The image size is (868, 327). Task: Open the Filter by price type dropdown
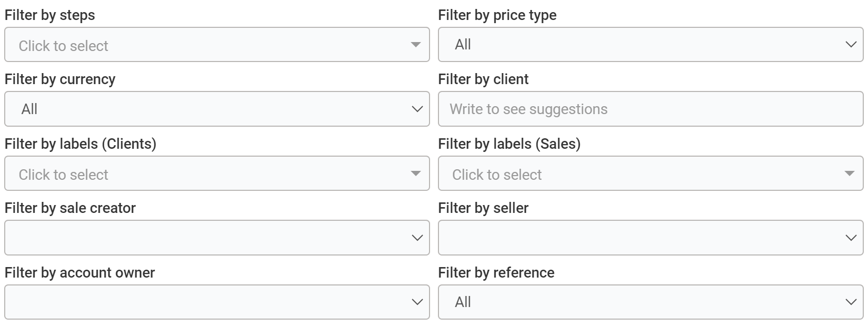click(641, 45)
